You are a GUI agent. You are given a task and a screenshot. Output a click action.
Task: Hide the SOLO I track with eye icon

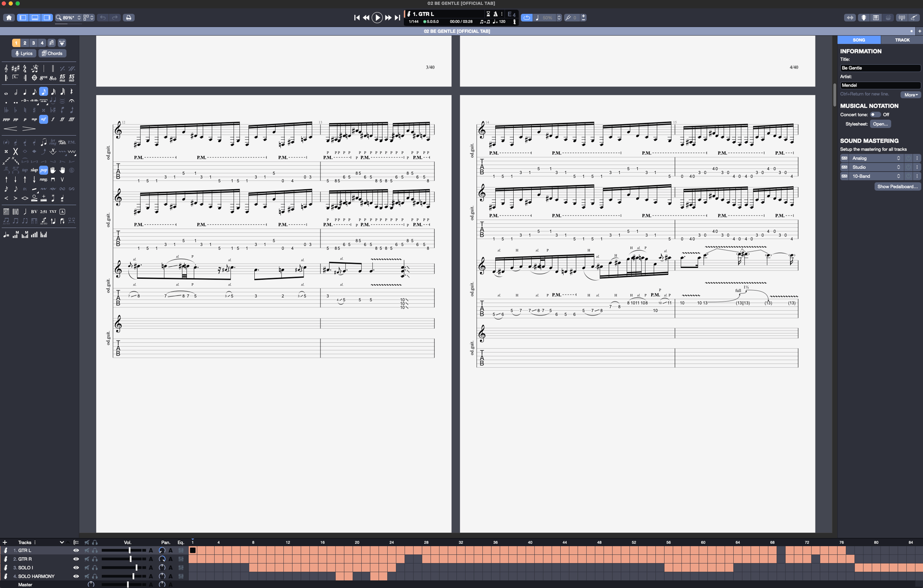(76, 568)
